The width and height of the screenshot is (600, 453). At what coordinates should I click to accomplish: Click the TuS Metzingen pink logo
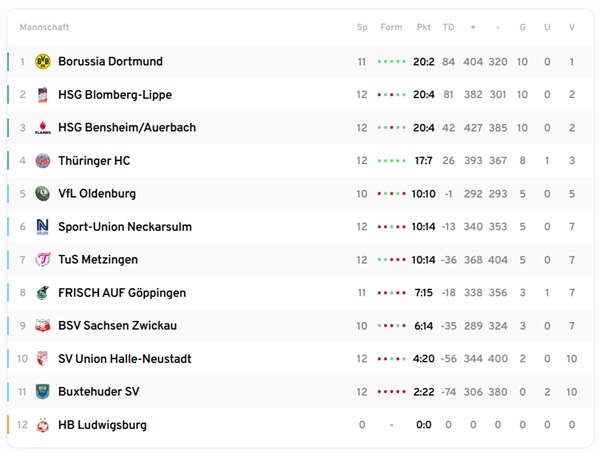[42, 260]
